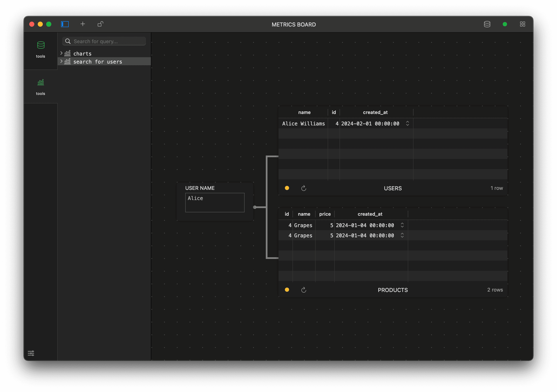Select the chart tools sidebar item
Image resolution: width=557 pixels, height=392 pixels.
40,87
